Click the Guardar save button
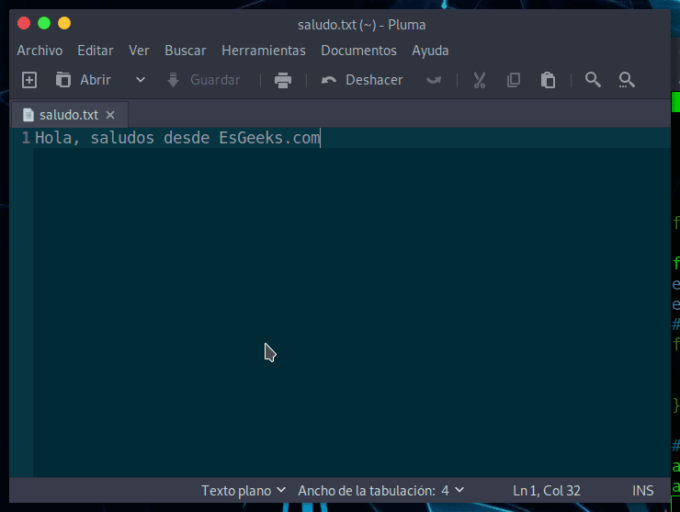Image resolution: width=680 pixels, height=512 pixels. pos(203,80)
